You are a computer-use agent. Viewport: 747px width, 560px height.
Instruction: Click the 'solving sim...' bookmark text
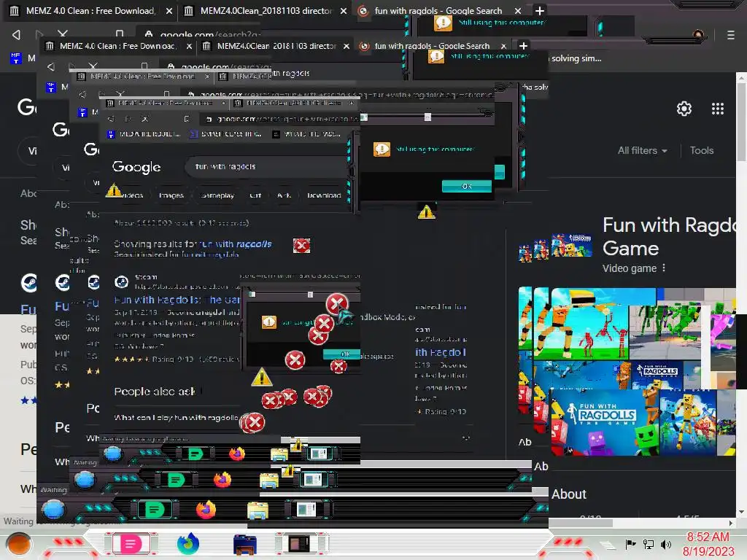[576, 58]
